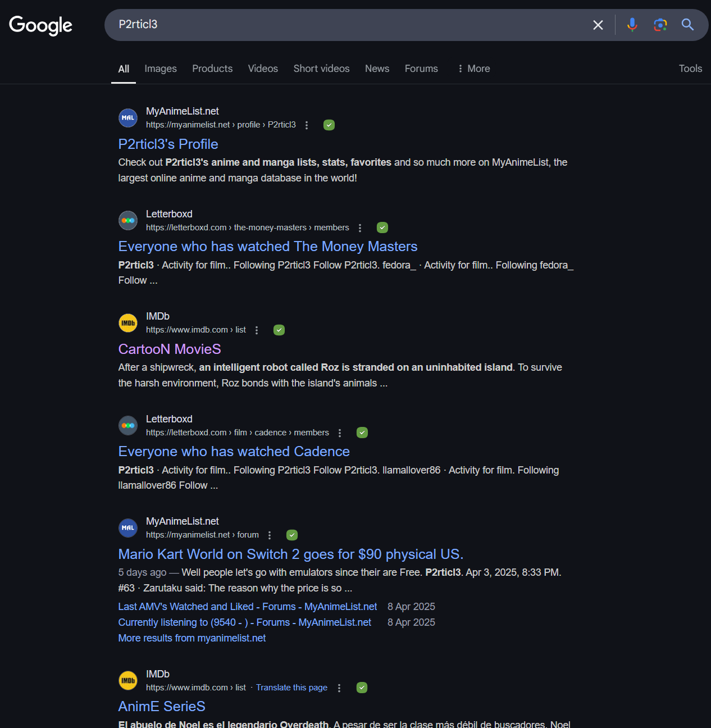Switch to the Forums tab
711x728 pixels.
click(421, 69)
